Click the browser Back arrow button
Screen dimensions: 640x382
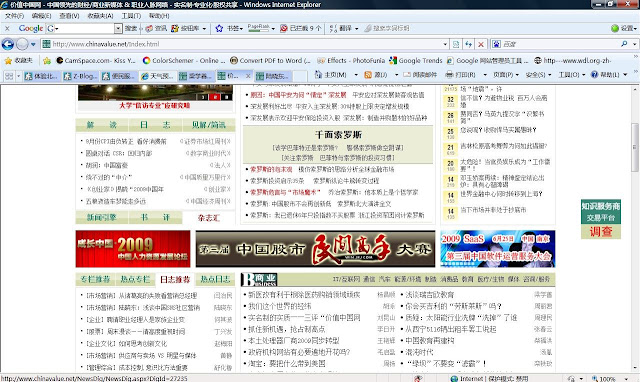(x=8, y=44)
